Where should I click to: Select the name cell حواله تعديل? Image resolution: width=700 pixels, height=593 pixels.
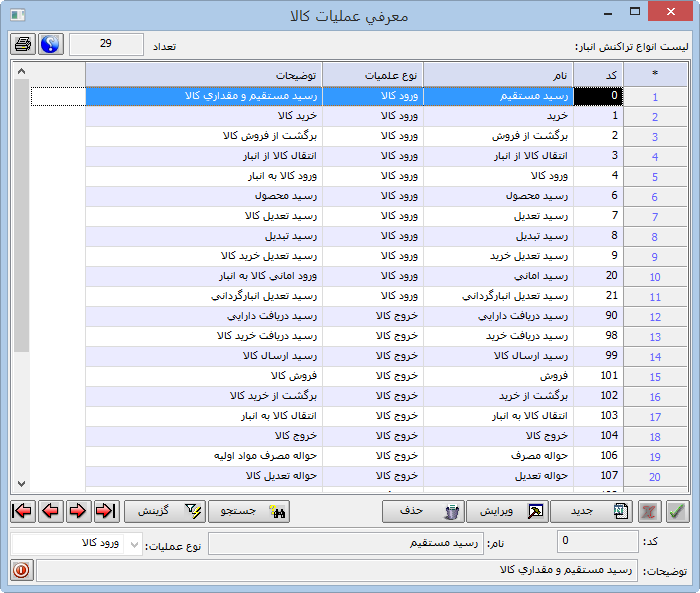click(498, 476)
